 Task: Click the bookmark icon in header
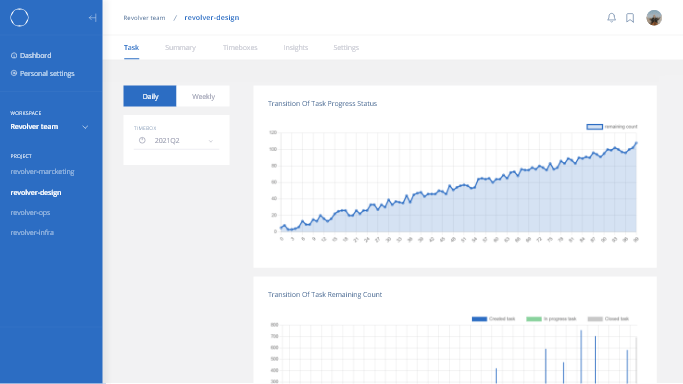(630, 18)
